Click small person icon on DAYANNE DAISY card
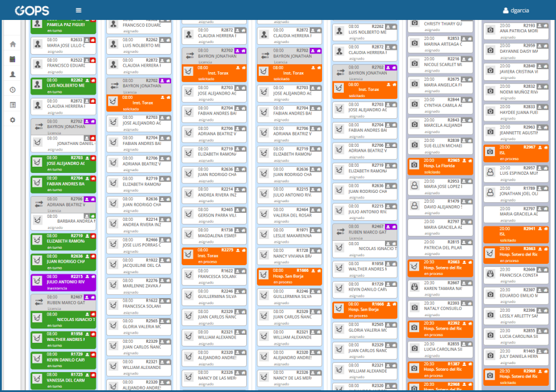Image resolution: width=556 pixels, height=392 pixels. click(540, 46)
